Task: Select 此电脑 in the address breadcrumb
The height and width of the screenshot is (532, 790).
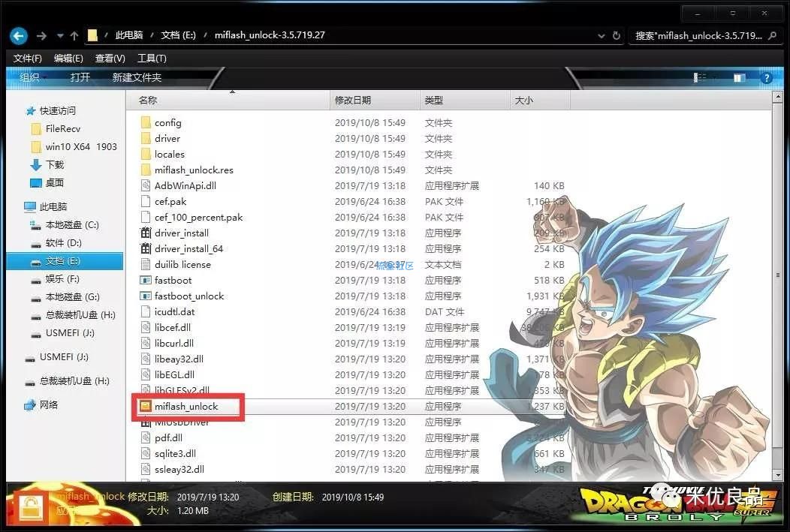Action: point(129,35)
